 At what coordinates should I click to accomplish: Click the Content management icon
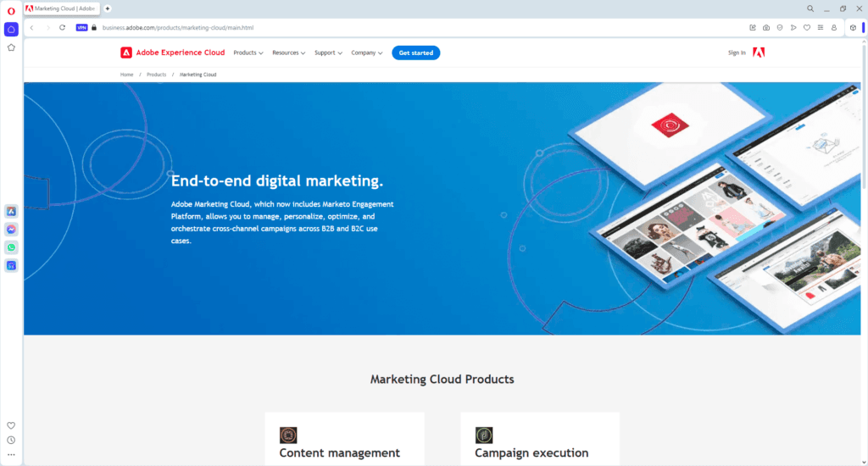point(288,435)
